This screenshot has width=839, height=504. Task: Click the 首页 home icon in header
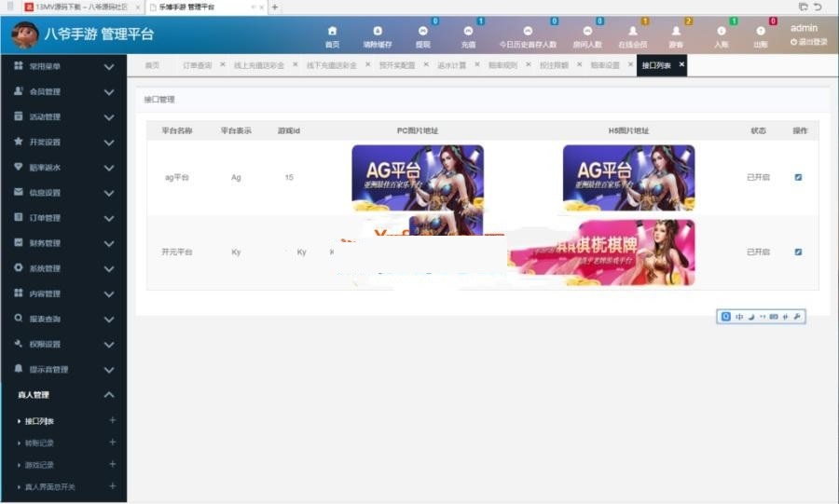point(332,33)
